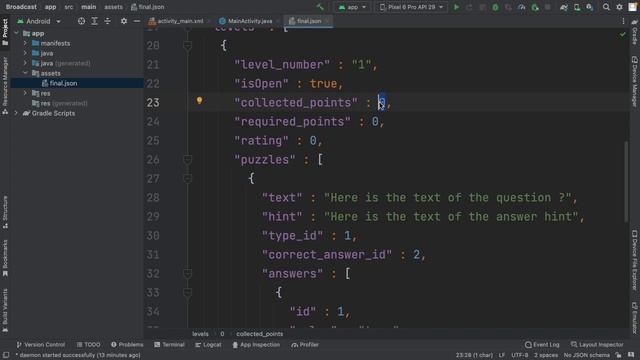The height and width of the screenshot is (360, 640).
Task: Fold the answers array on line 32
Action: (x=187, y=273)
